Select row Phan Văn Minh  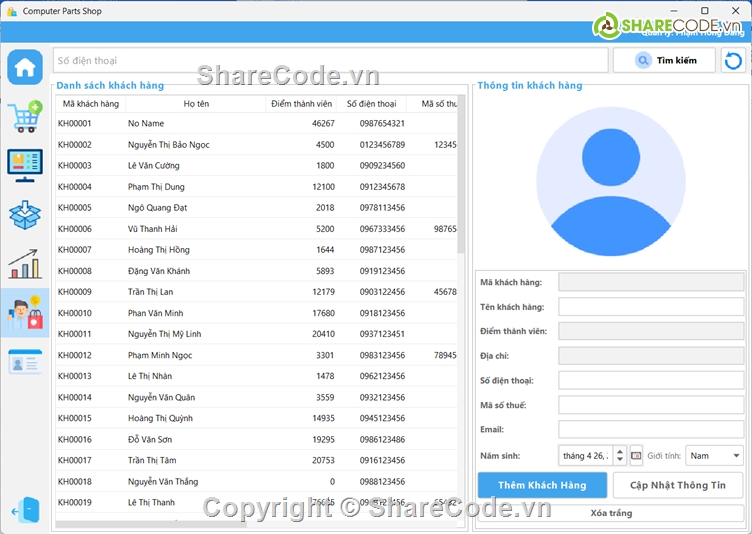[257, 313]
